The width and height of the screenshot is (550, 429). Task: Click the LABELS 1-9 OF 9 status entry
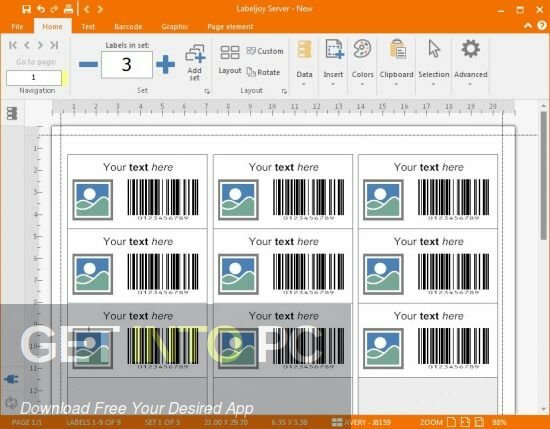93,422
